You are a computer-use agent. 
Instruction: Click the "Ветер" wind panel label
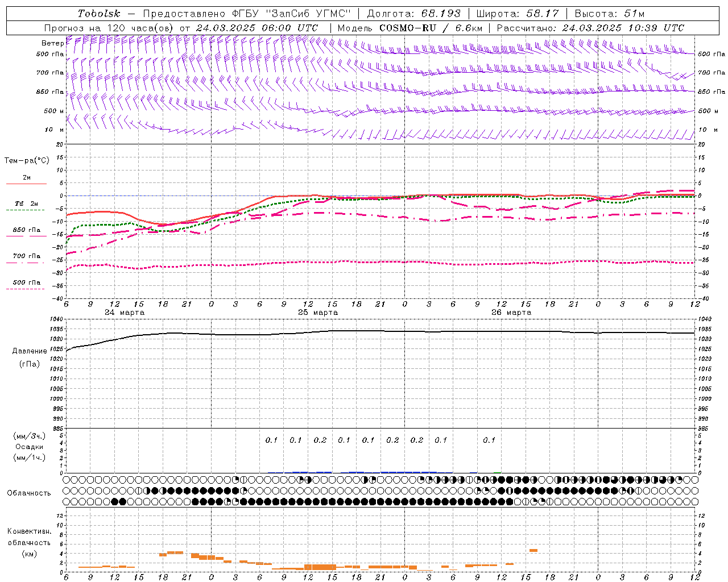52,43
